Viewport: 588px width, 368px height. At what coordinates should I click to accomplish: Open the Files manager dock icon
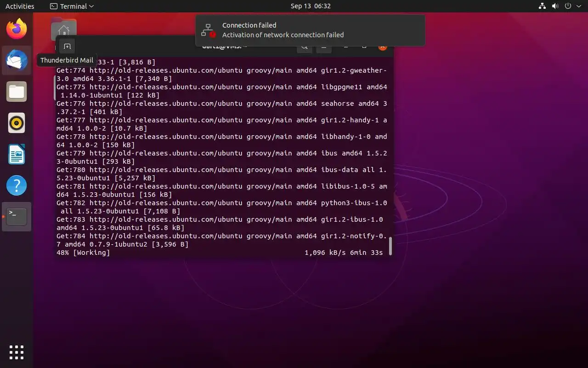(17, 92)
